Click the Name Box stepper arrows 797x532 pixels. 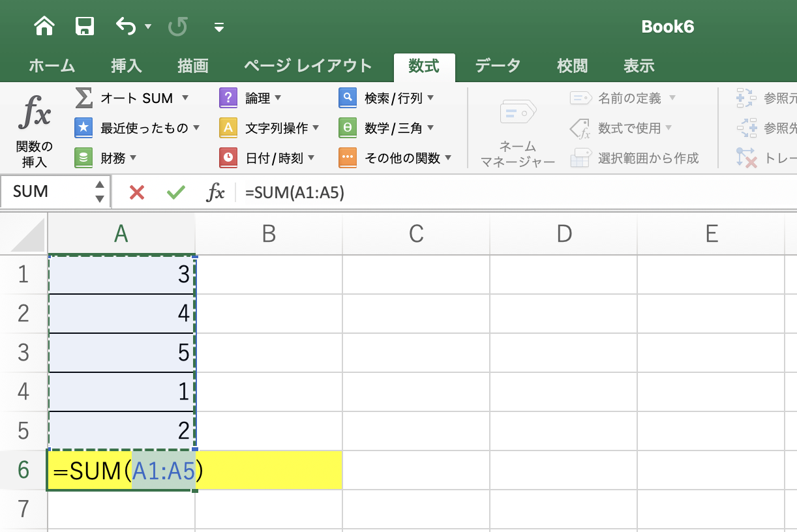(x=99, y=192)
